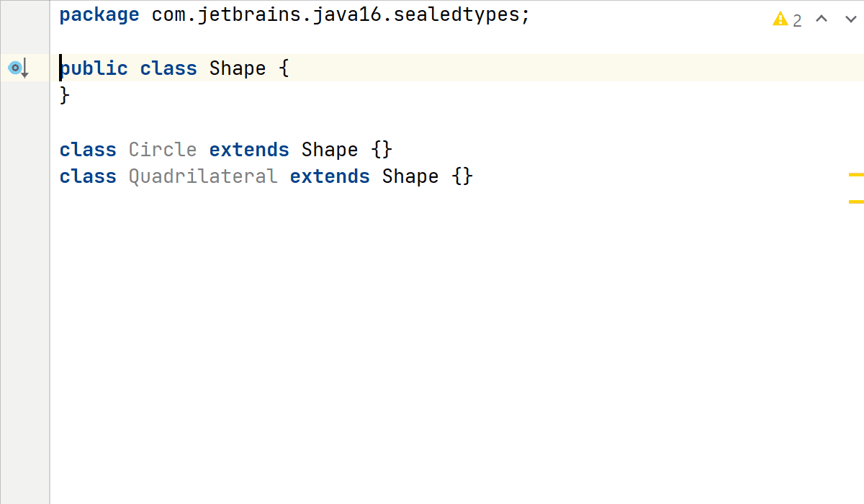
Task: Click the subclassed gutter icon beside Shape
Action: [16, 68]
